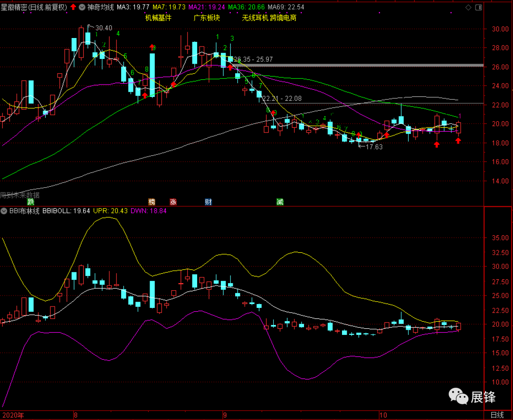Screen dimensions: 513x420
Task: Click the diamond icon at chart top-right
Action: pos(468,7)
